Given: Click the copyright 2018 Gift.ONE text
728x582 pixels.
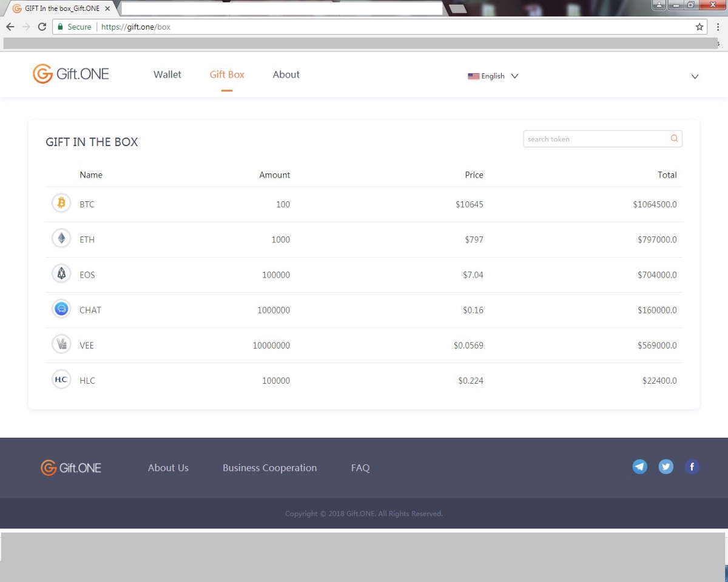Looking at the screenshot, I should (364, 513).
